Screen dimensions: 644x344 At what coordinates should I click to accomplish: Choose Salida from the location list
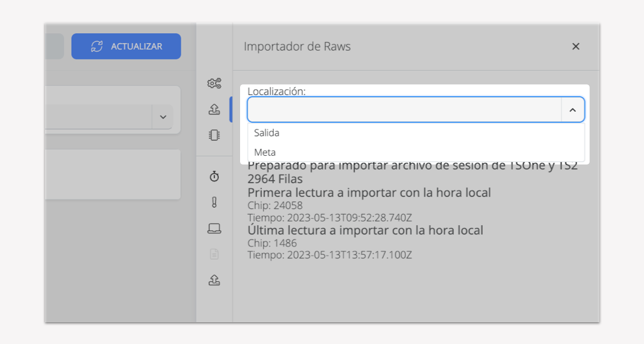416,133
